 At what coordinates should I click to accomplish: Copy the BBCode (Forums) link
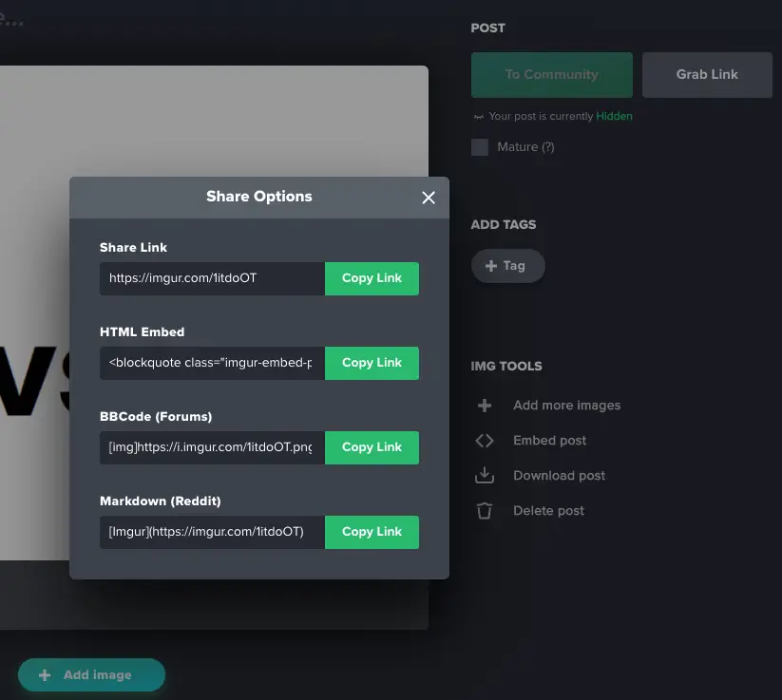click(x=372, y=447)
